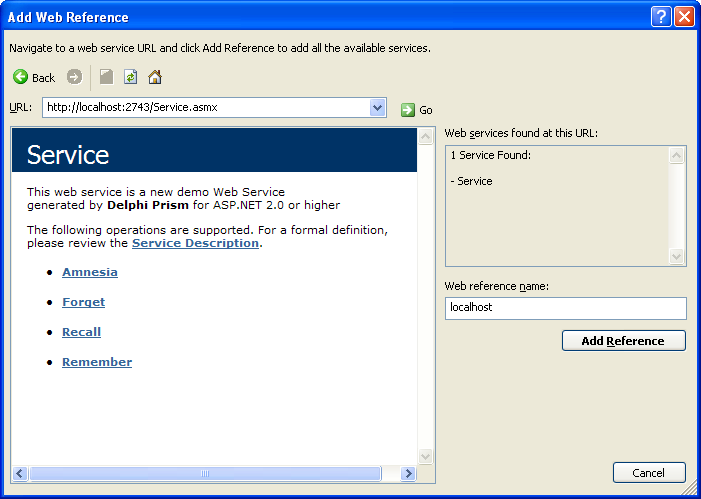The image size is (701, 499).
Task: Click the browser pane scroll-down arrow
Action: [425, 457]
